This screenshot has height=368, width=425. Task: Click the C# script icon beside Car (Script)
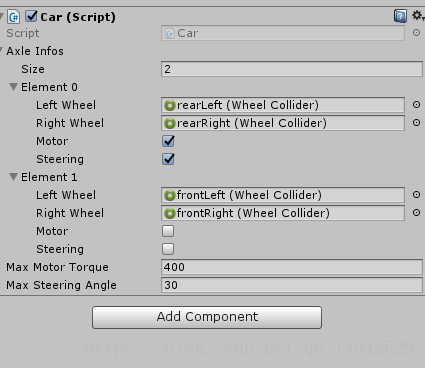pos(14,17)
